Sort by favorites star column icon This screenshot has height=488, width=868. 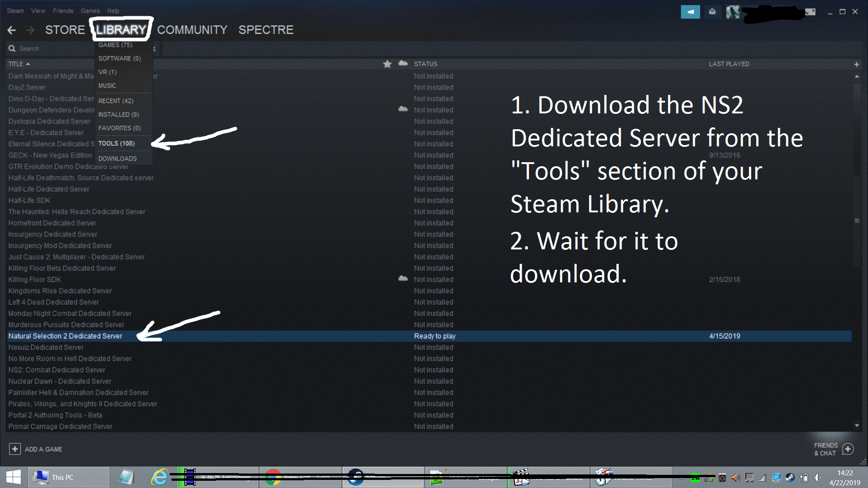point(387,64)
